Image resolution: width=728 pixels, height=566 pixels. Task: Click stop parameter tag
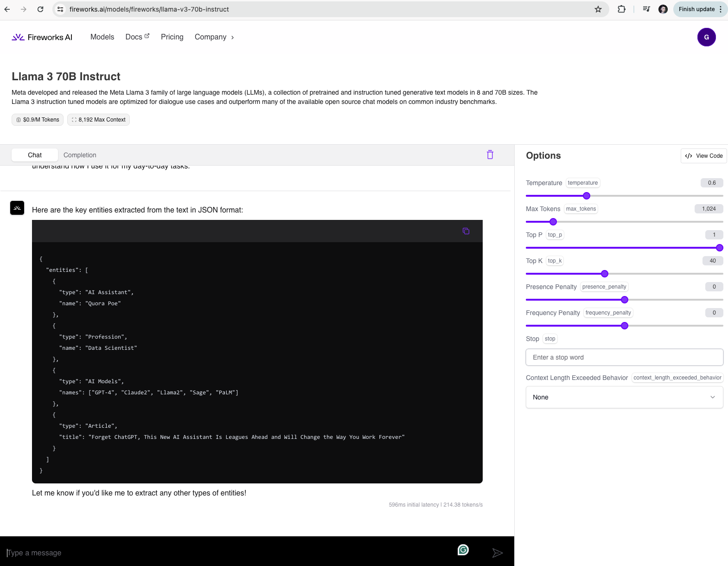(550, 339)
